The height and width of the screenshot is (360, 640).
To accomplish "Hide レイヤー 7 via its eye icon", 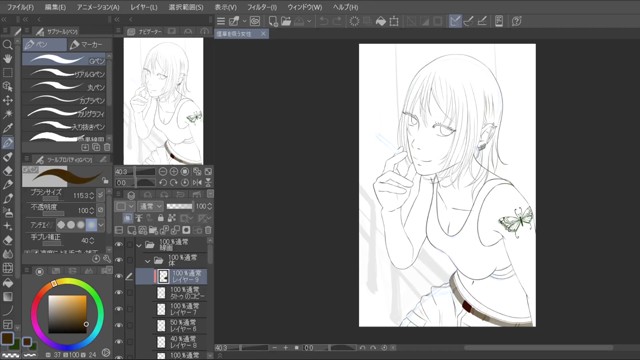I will click(x=118, y=309).
